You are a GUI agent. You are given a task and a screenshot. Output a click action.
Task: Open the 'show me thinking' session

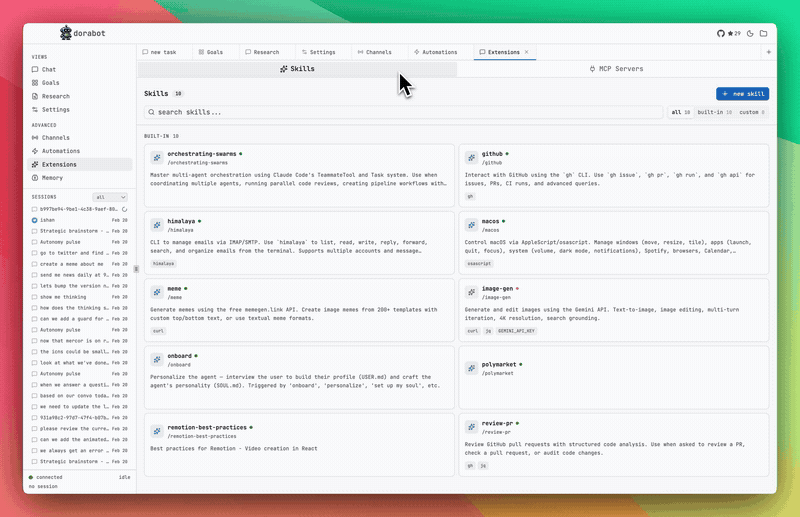80,297
